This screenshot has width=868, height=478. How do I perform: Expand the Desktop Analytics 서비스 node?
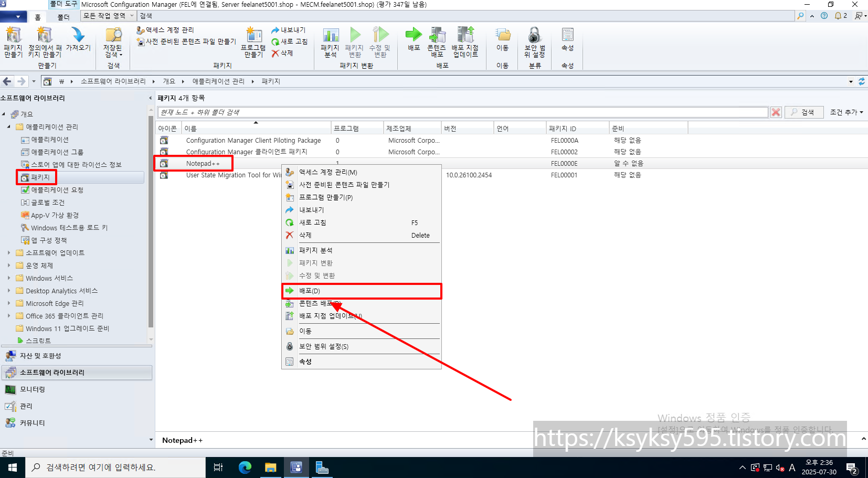point(9,290)
